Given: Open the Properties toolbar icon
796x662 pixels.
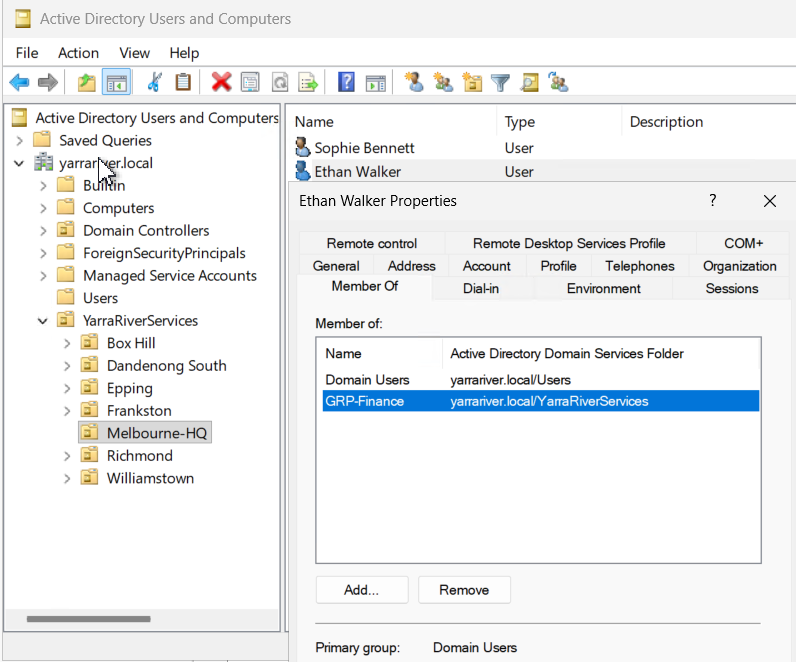Looking at the screenshot, I should point(250,82).
